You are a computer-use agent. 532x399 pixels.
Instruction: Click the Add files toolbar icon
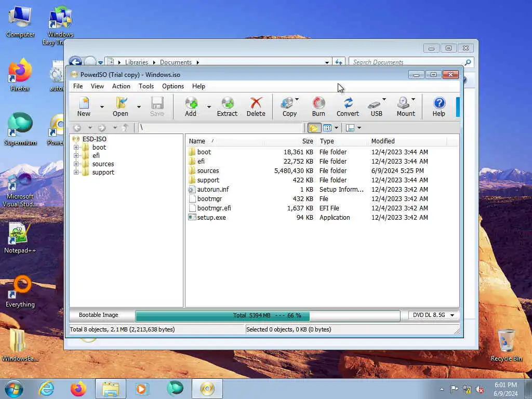point(191,107)
